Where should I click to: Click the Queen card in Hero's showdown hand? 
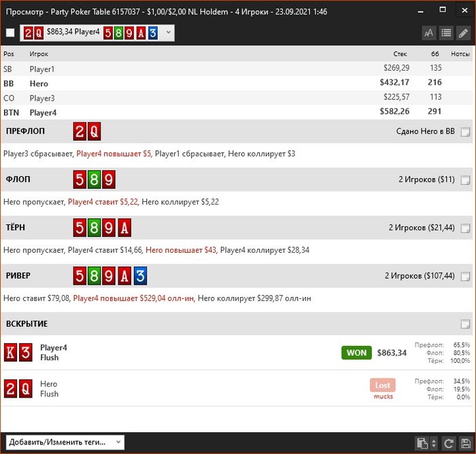pos(26,389)
